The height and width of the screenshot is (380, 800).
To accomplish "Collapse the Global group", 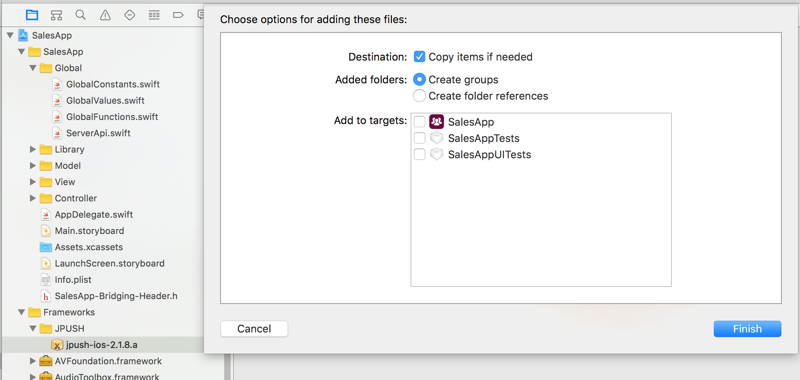I will [33, 68].
